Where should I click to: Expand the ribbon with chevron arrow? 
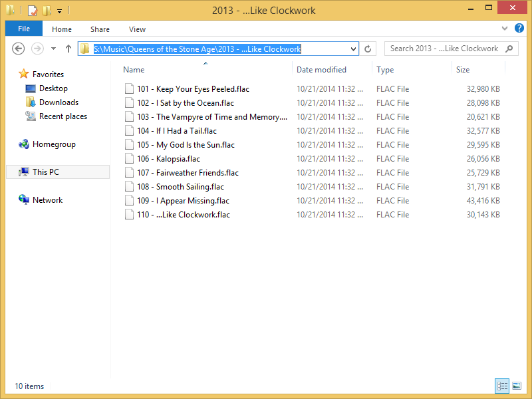505,29
